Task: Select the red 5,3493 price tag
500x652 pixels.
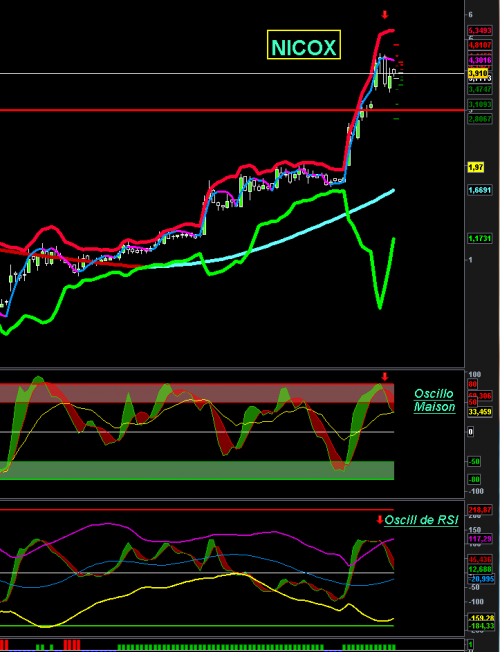Action: point(480,31)
